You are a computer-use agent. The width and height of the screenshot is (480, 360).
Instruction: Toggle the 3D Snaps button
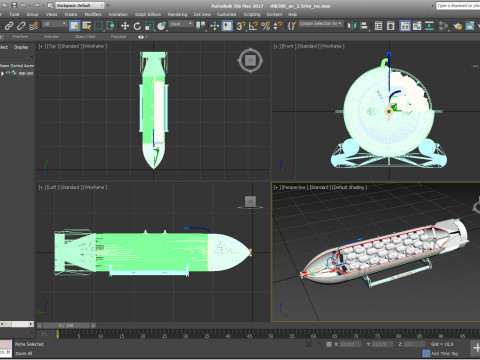coord(241,26)
